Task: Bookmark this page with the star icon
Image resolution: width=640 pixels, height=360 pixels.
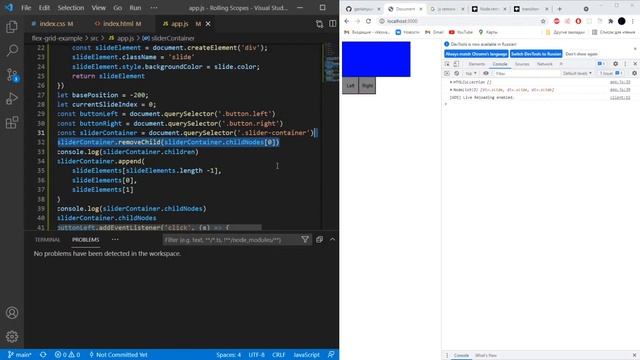Action: 543,21
